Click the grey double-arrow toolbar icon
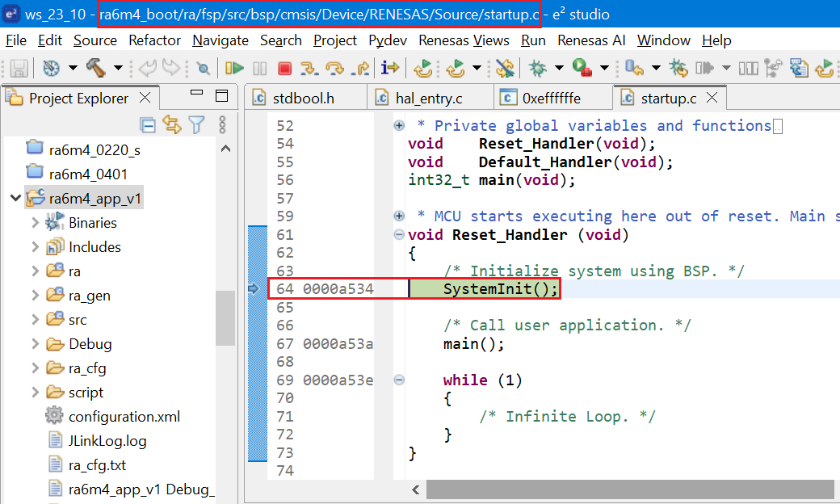840x504 pixels. click(x=704, y=68)
